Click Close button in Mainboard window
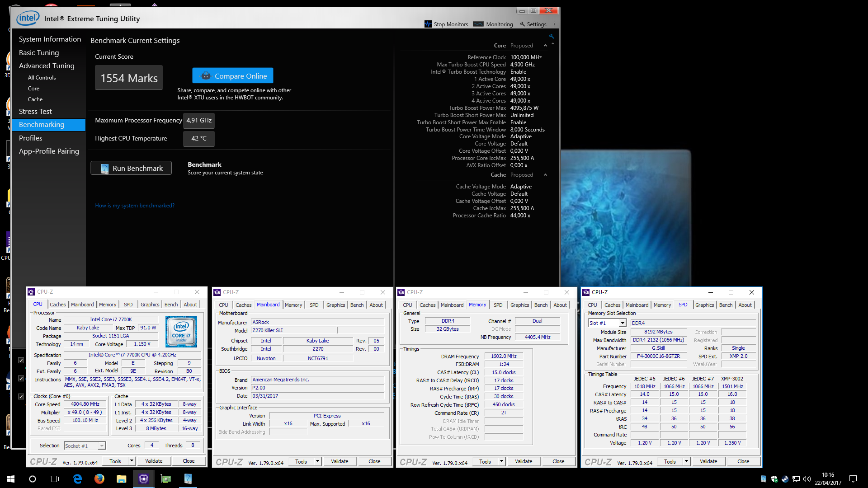868x488 pixels. click(374, 461)
